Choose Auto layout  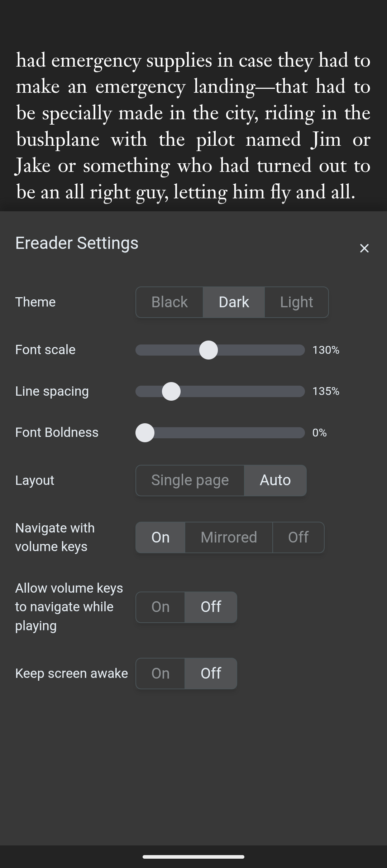pyautogui.click(x=275, y=481)
